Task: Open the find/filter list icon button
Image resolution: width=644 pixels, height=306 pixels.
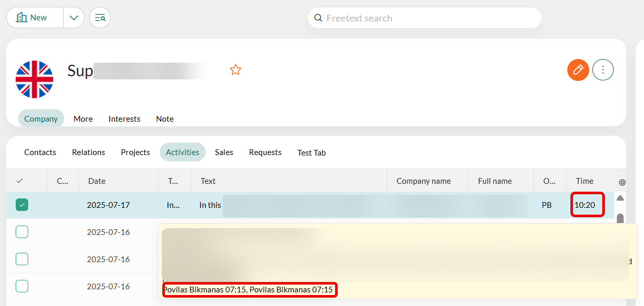Action: (100, 18)
